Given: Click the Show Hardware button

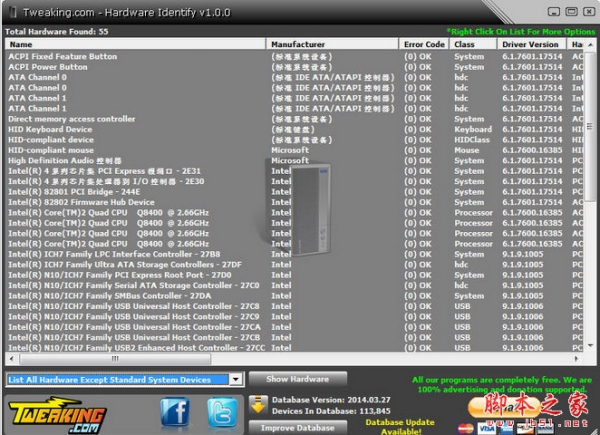Looking at the screenshot, I should point(298,379).
